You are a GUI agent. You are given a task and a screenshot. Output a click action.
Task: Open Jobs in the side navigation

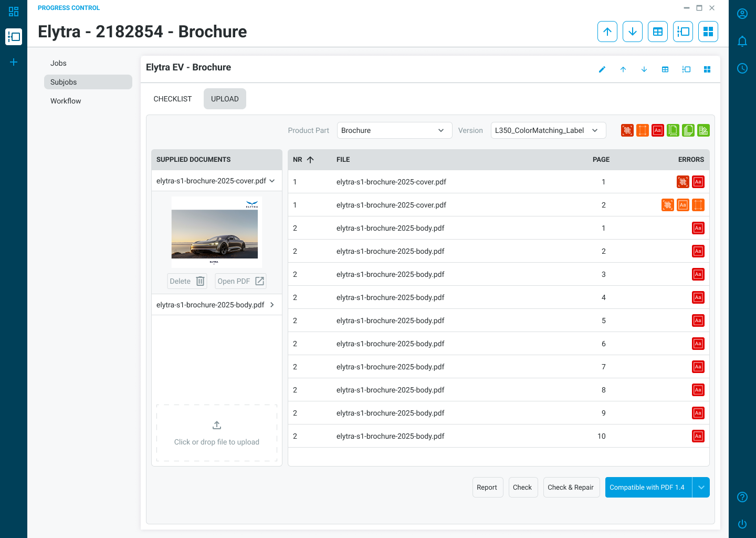[x=88, y=63]
